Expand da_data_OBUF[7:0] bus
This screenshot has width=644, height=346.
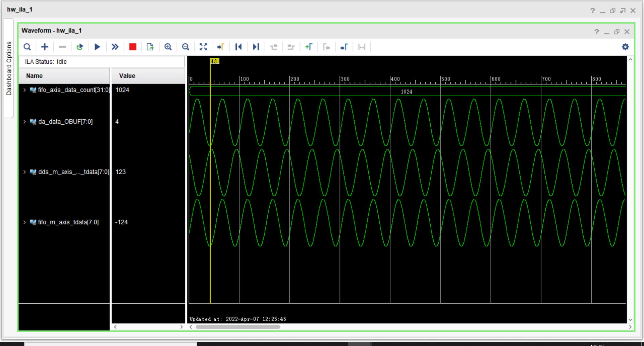point(24,122)
